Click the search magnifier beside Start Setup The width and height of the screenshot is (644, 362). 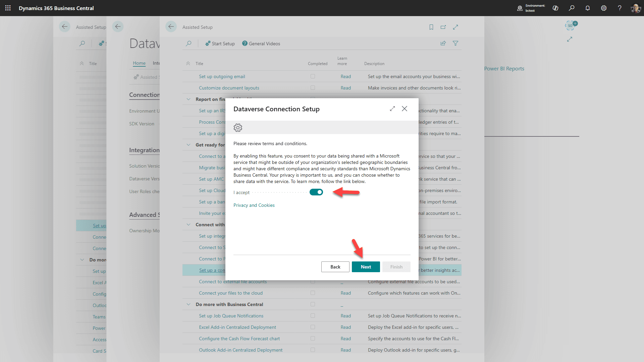189,44
